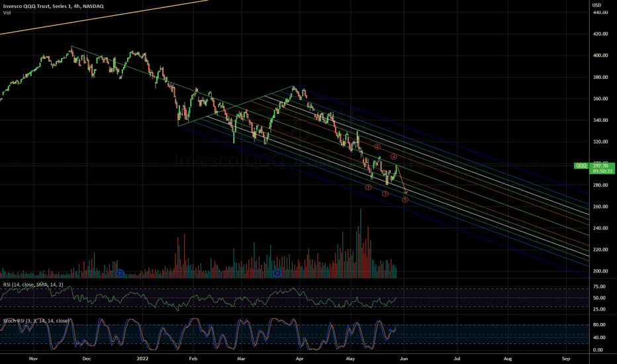Select the circled wave 2 label
Viewport: 617px width, 364px height.
[x=377, y=146]
